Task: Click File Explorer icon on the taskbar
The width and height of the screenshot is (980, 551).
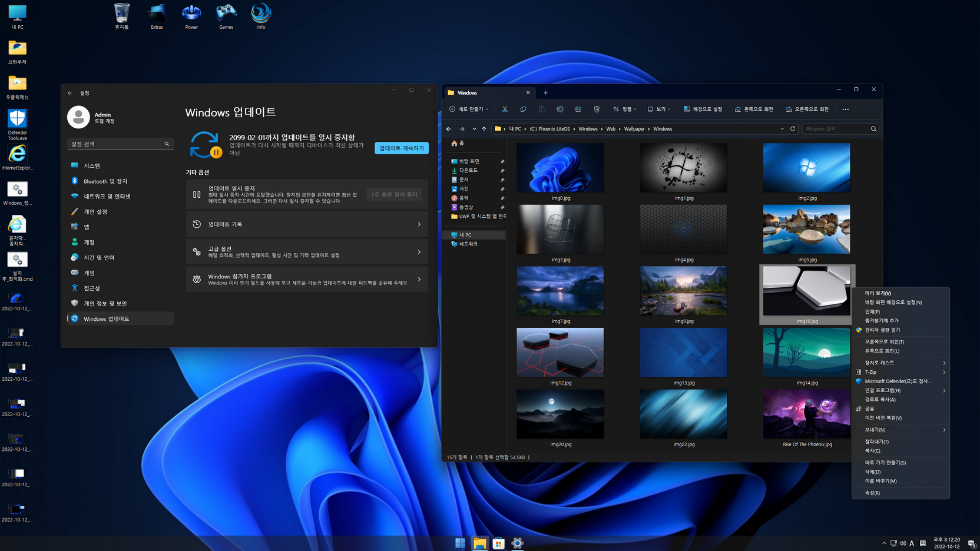Action: pos(479,543)
